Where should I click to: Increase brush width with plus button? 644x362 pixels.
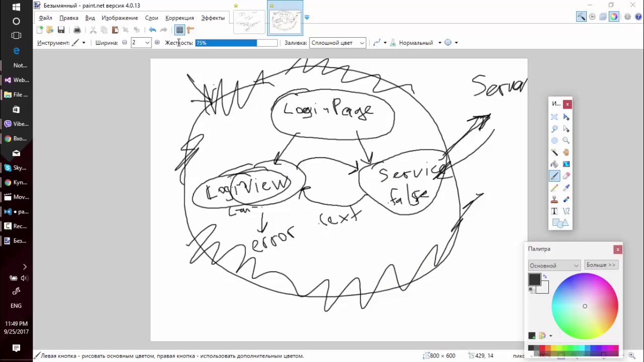pos(157,43)
